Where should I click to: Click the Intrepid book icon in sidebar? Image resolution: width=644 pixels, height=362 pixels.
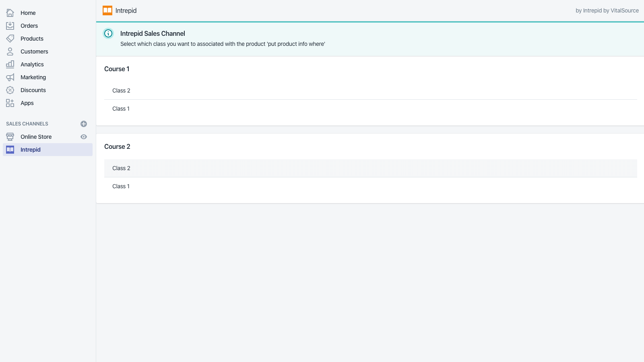(x=10, y=150)
